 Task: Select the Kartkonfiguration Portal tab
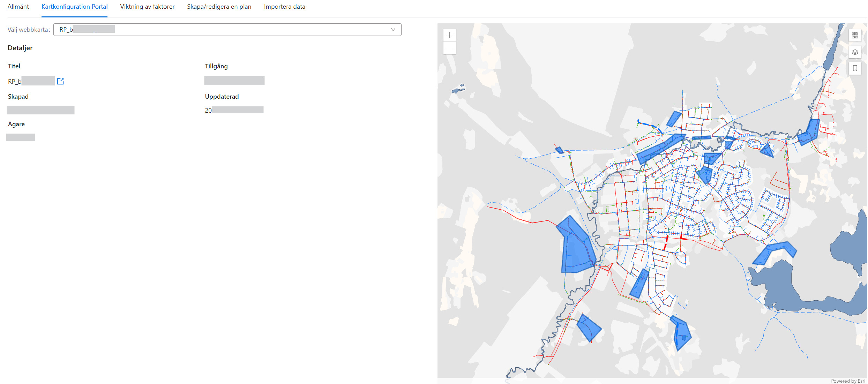tap(74, 7)
